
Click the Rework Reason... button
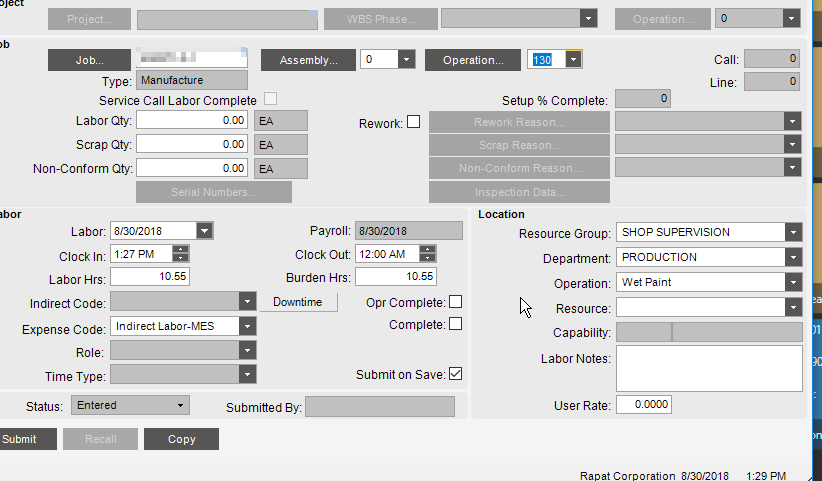point(520,122)
